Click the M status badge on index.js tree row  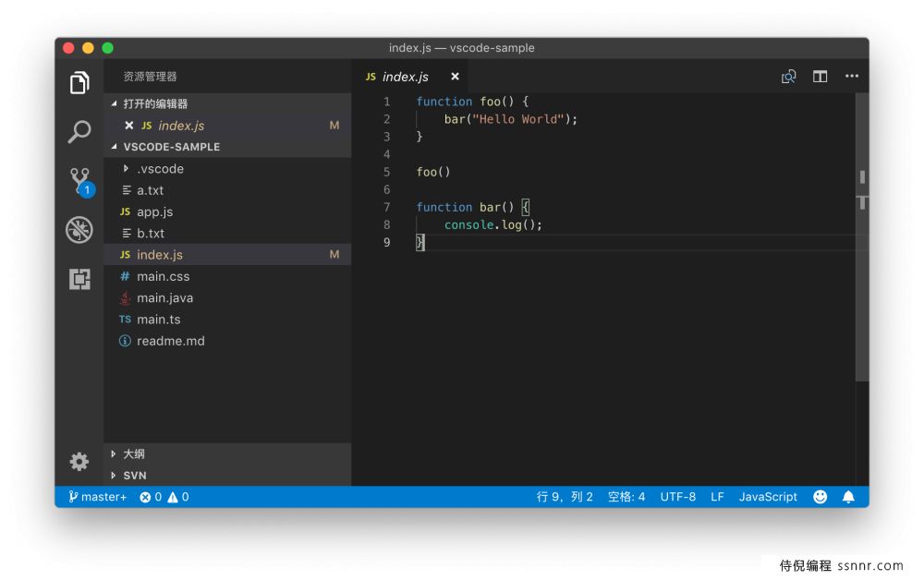(x=334, y=255)
